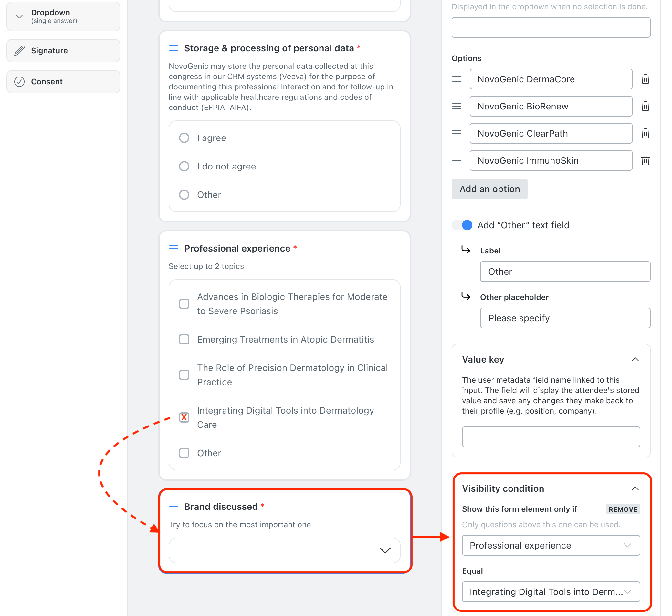Click the Other placeholder field with Please specify
672x616 pixels.
tap(565, 318)
